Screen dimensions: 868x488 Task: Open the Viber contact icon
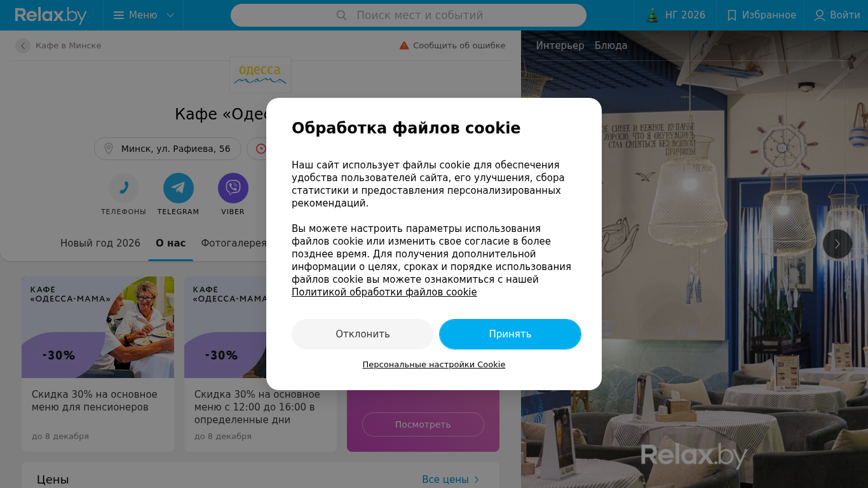(x=233, y=188)
